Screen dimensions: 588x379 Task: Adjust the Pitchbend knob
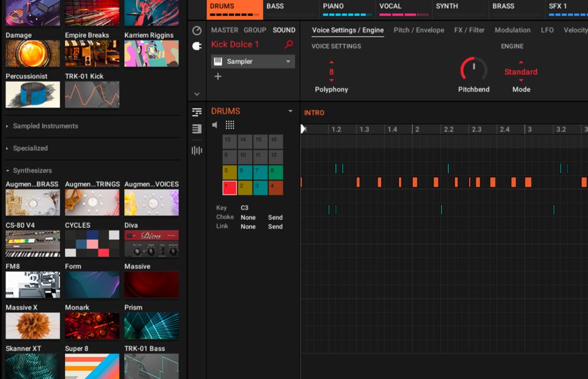click(x=473, y=70)
